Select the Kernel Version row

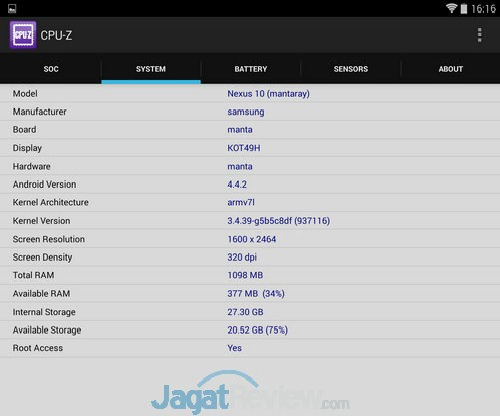click(250, 221)
